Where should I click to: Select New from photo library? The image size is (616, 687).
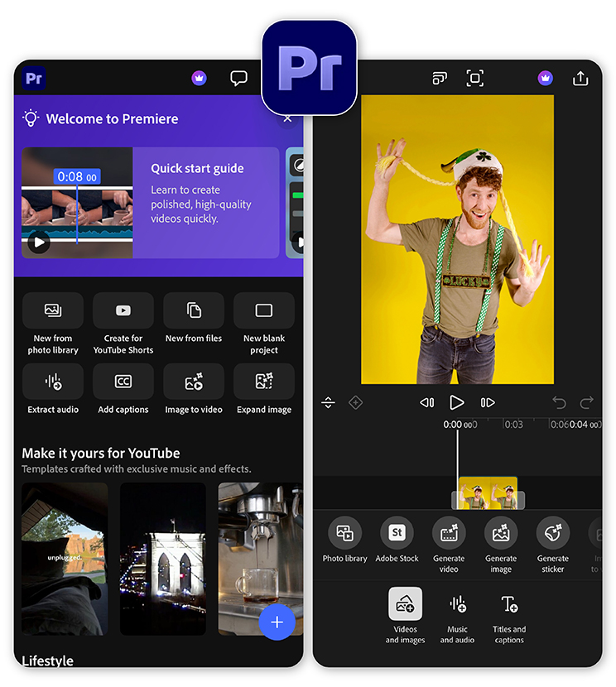pyautogui.click(x=53, y=324)
